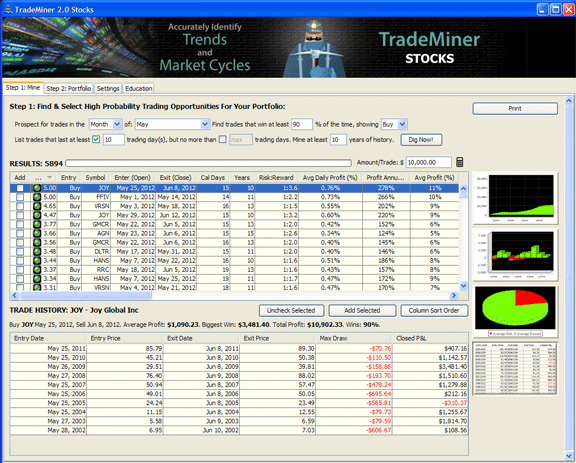Select the HANS row exiting May 22, 2012
The image size is (576, 463).
234,261
